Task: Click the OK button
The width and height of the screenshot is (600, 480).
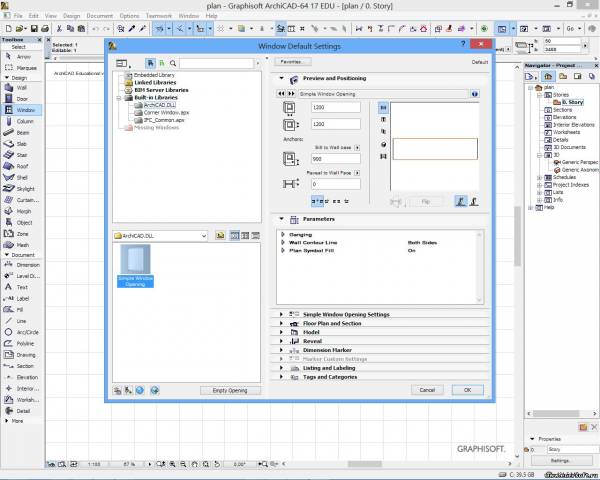Action: (468, 390)
